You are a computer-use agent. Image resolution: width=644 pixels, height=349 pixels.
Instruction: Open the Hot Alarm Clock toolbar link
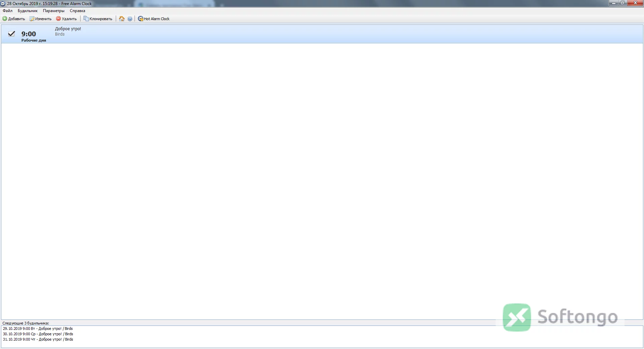click(x=154, y=19)
